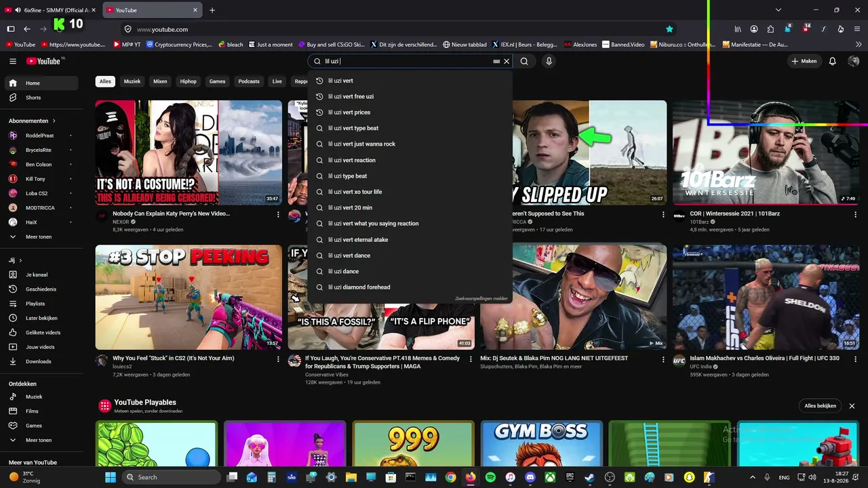Choose suggestion 'lil uzi vert eternal atake'
Screen dimensions: 868x488
coord(410,239)
